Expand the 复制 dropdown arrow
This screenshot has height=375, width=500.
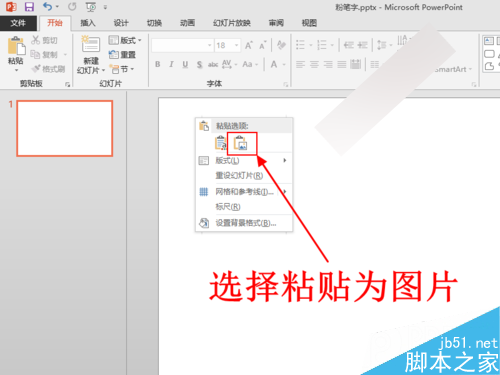(65, 54)
